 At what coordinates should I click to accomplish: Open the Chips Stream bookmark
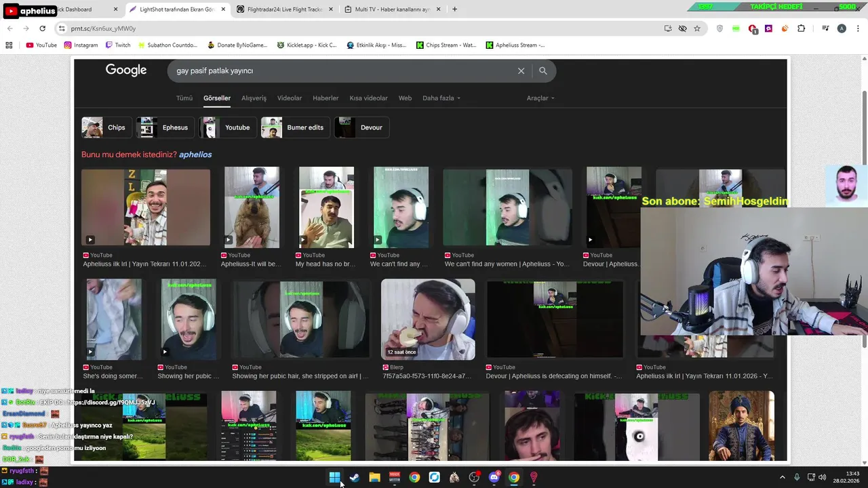tap(446, 45)
